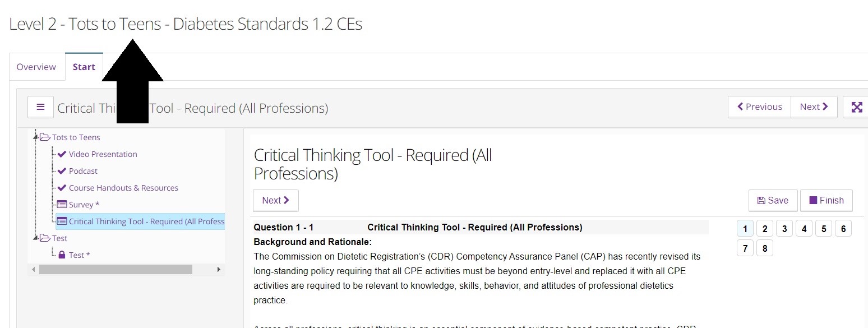Select the Start tab
Screen dimensions: 868x328
tap(84, 67)
